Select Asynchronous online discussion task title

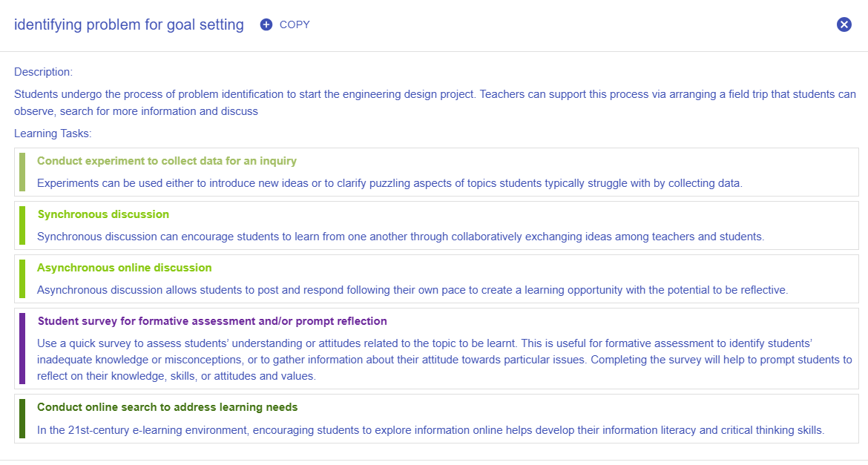click(x=125, y=268)
